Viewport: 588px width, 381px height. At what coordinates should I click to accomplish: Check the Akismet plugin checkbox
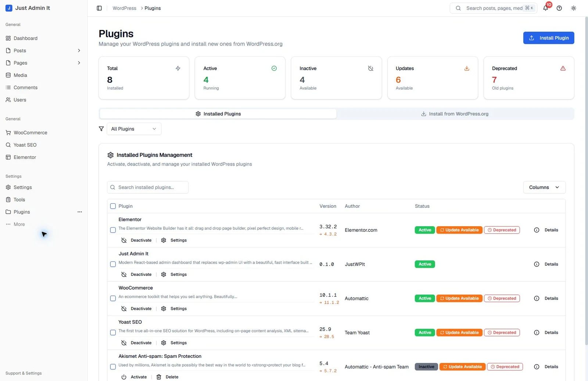[x=113, y=367]
